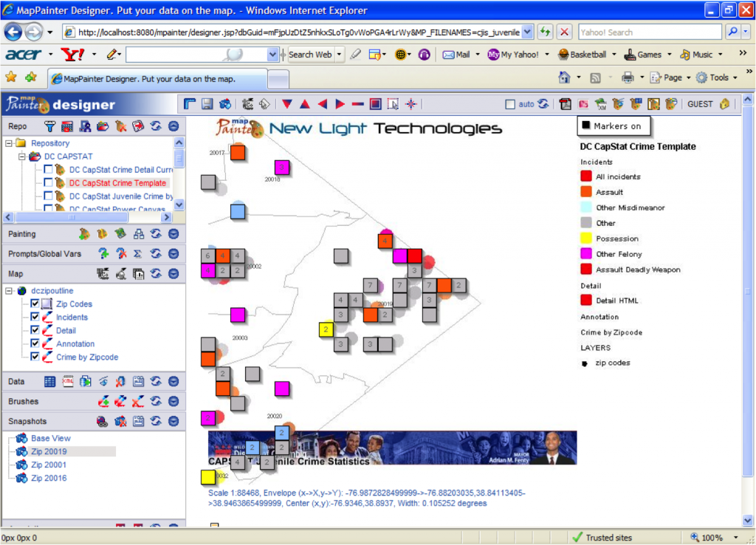The width and height of the screenshot is (756, 545).
Task: Check DC CapStat Juvenile Crime painting box
Action: tap(48, 196)
